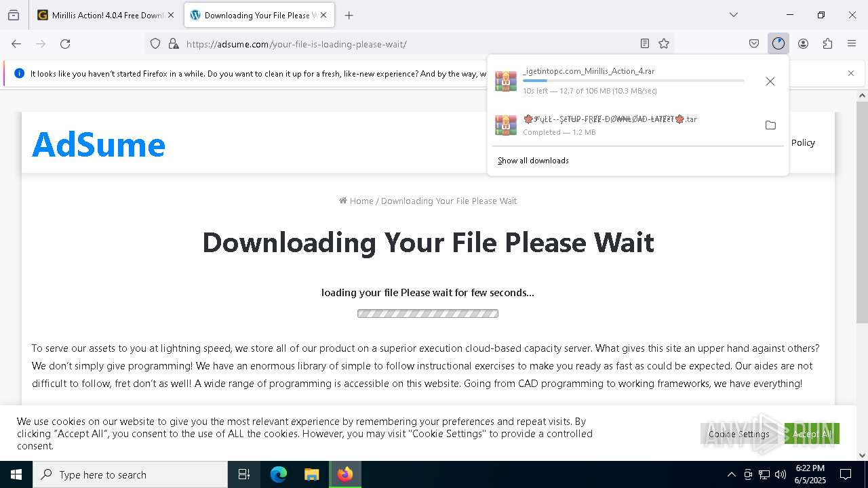
Task: Open the Action Center notifications
Action: (x=846, y=474)
